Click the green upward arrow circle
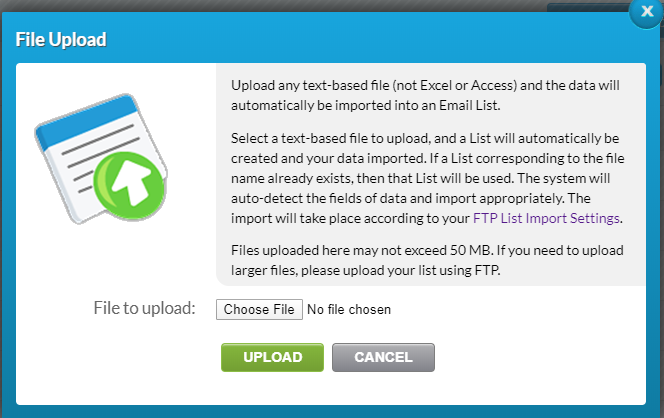This screenshot has height=418, width=664. [129, 185]
